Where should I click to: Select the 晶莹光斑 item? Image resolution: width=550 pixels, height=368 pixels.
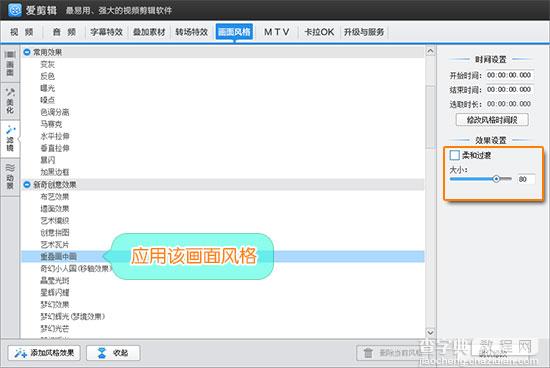point(55,280)
